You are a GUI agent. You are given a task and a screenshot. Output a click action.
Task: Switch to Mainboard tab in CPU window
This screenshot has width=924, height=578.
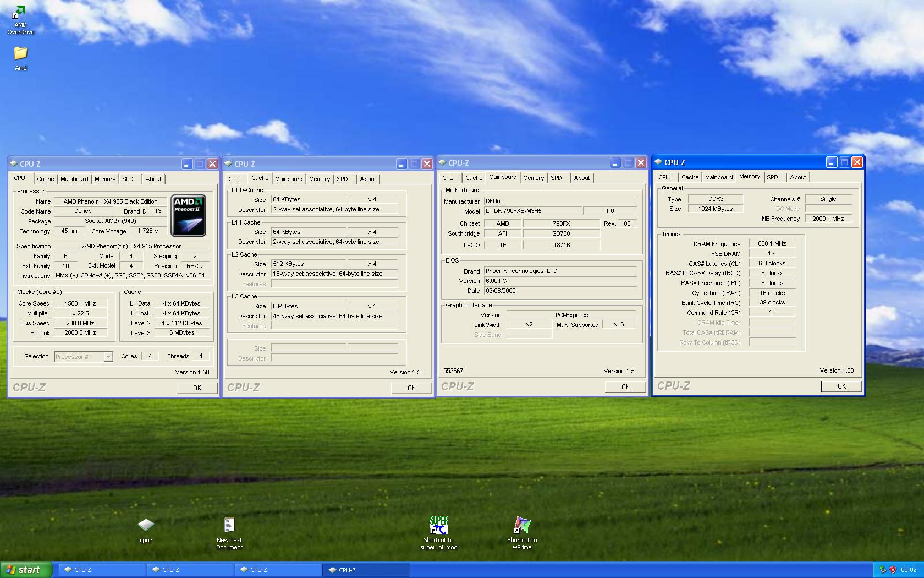coord(74,179)
